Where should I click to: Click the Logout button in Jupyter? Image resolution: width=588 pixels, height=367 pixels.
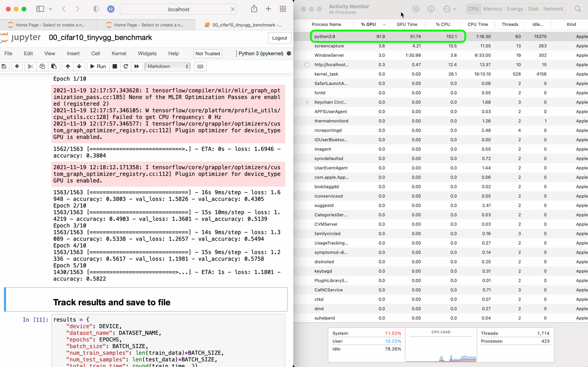pyautogui.click(x=279, y=38)
